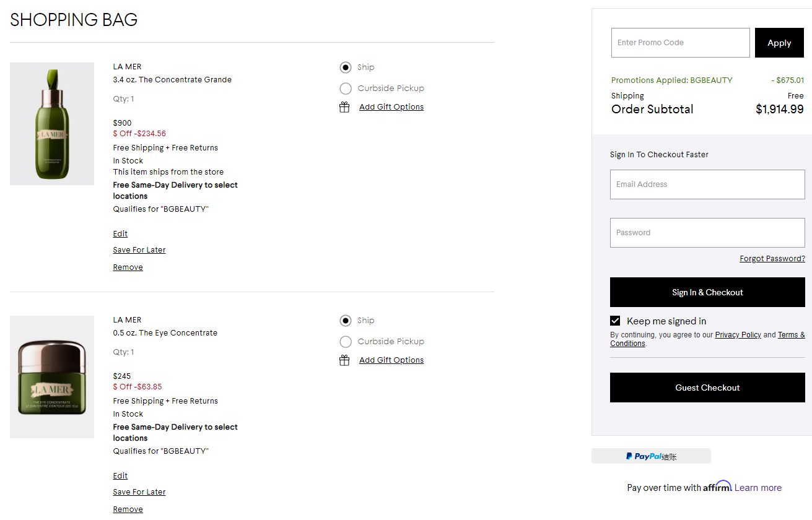The image size is (812, 520).
Task: Open Forgot Password link
Action: click(x=772, y=259)
